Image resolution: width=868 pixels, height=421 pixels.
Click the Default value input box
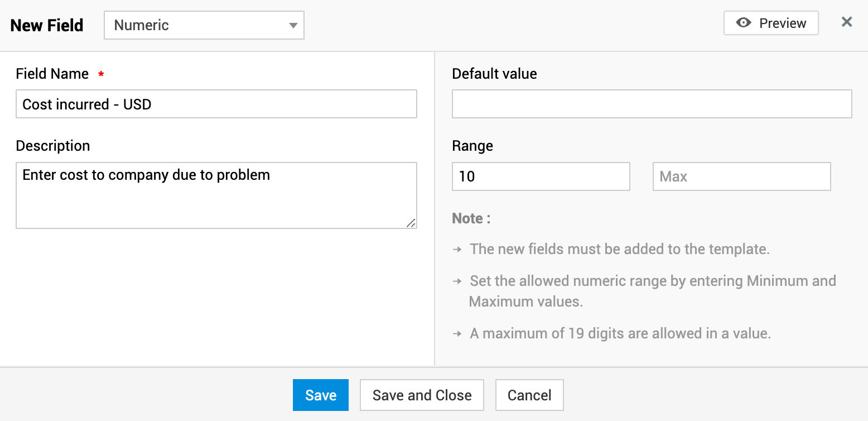652,104
